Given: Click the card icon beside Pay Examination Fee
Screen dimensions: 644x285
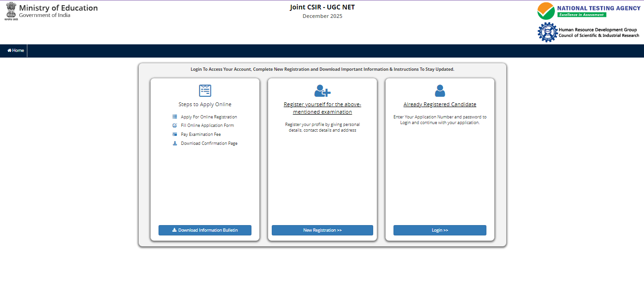Looking at the screenshot, I should 175,134.
